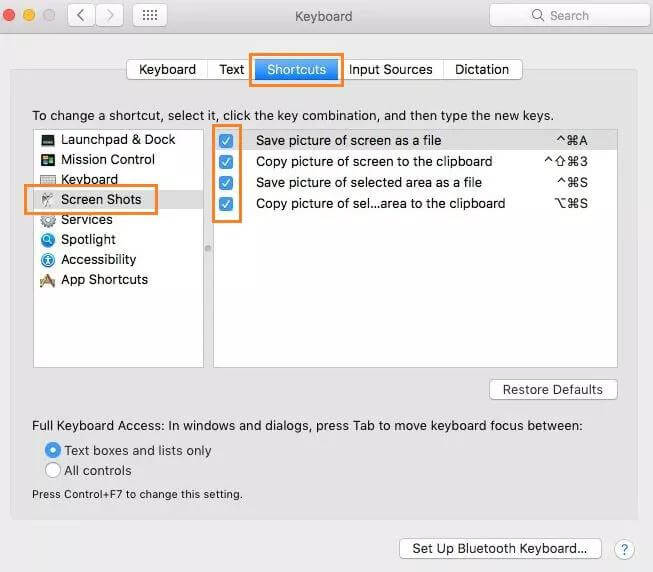
Task: Select the All controls radio button
Action: [53, 470]
